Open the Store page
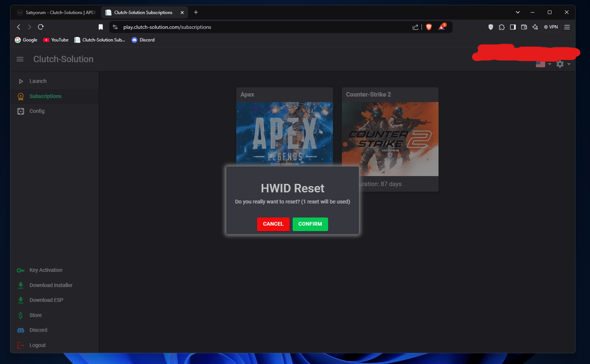The width and height of the screenshot is (590, 364). click(x=54, y=316)
